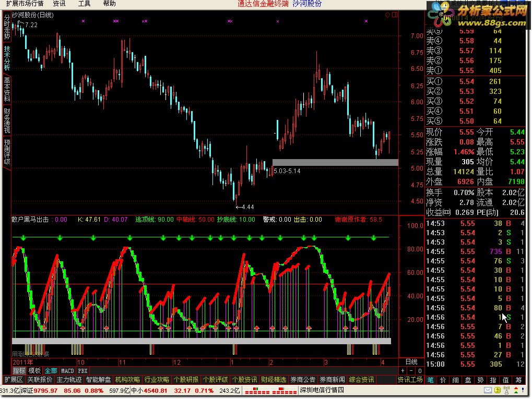Click the 综合资讯 bottom tab
Image resolution: width=532 pixels, height=399 pixels.
(362, 380)
